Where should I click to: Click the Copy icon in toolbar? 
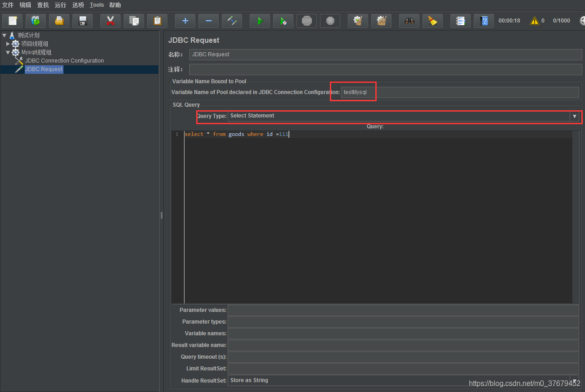134,21
